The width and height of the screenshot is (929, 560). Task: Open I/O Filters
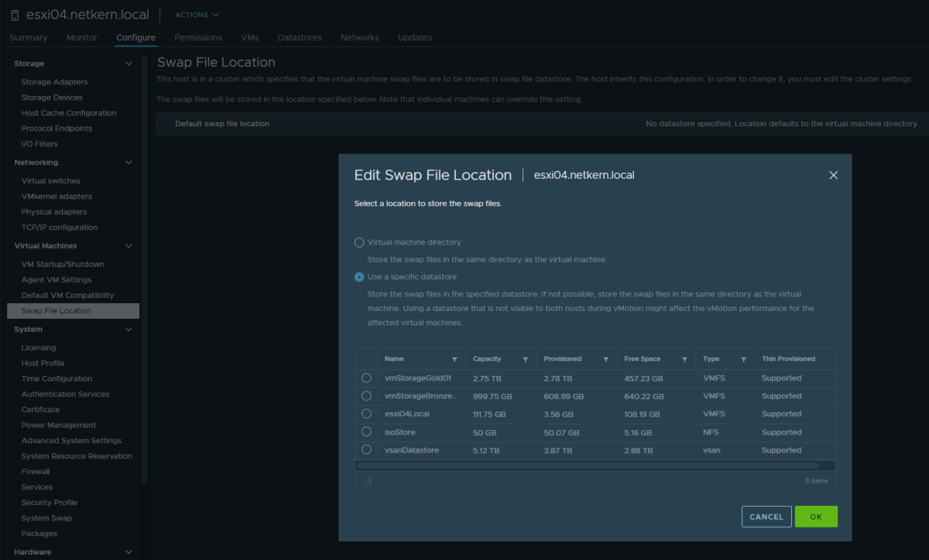tap(39, 144)
